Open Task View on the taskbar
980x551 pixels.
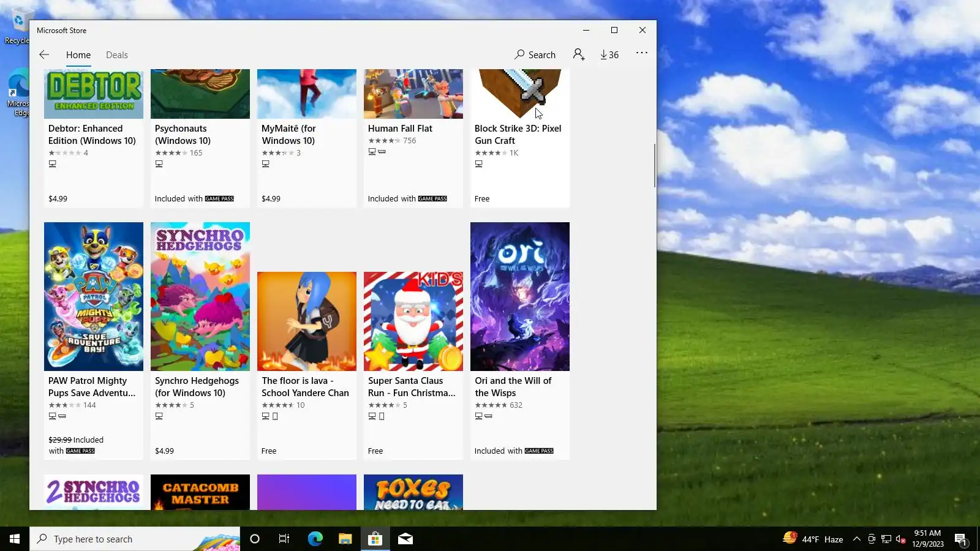click(284, 539)
